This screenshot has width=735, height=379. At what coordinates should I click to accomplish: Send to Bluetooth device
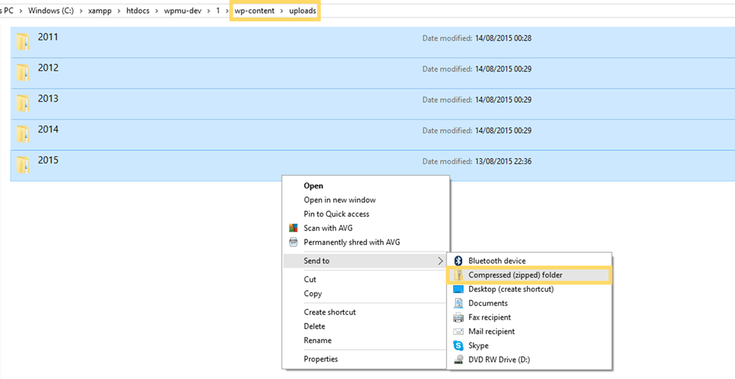coord(497,261)
